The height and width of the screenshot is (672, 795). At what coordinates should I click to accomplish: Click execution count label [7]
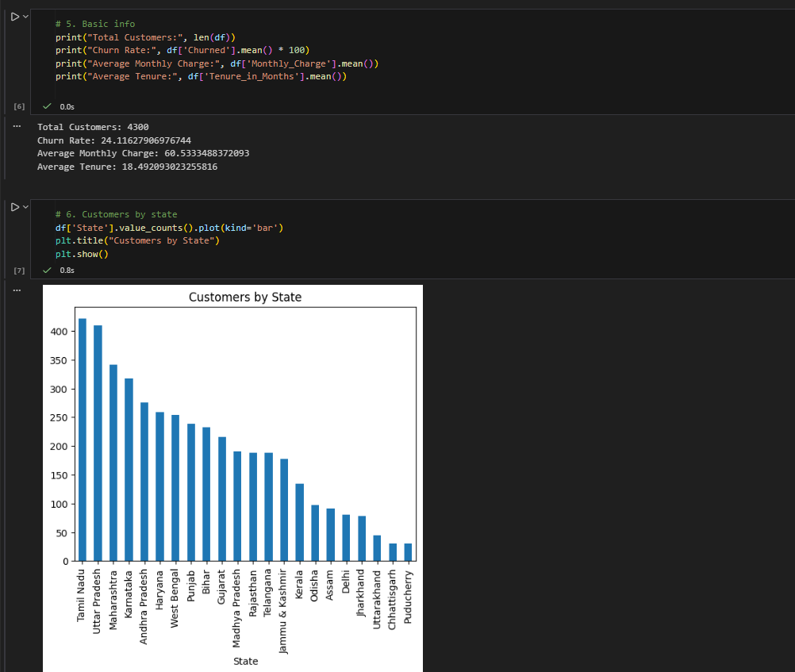tap(20, 271)
